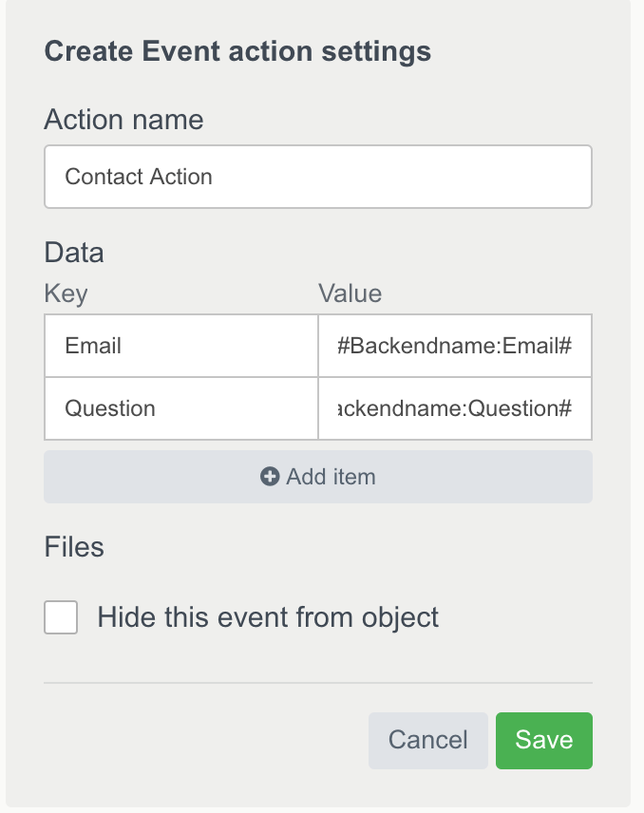Select the Question key cell
Image resolution: width=644 pixels, height=813 pixels.
180,408
